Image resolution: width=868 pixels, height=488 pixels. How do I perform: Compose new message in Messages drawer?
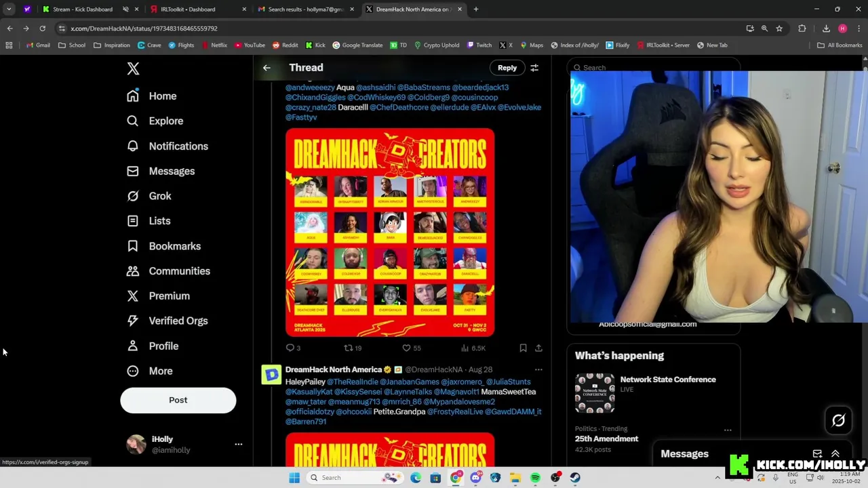coord(817,453)
